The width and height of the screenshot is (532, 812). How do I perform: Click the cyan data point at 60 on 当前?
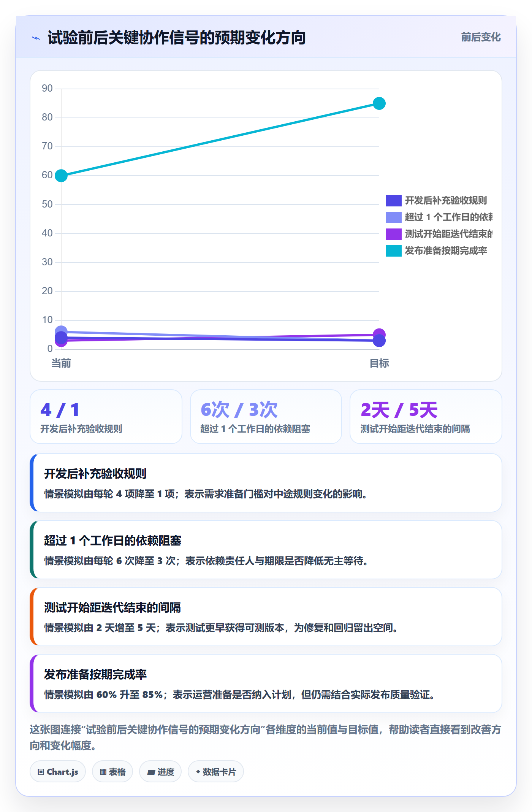pos(61,176)
